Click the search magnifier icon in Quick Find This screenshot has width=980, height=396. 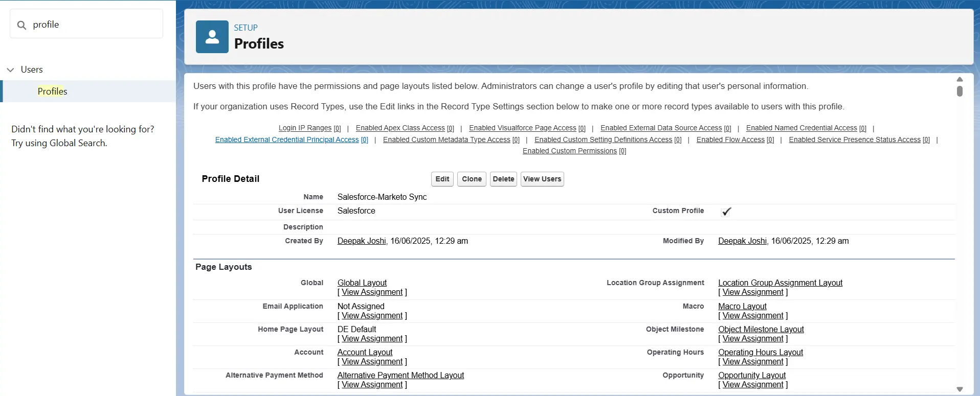pos(21,25)
